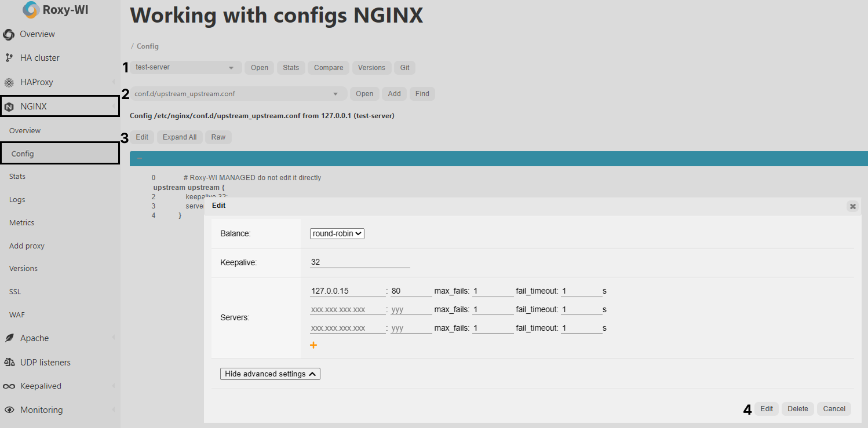Click the Monitoring eye icon
The image size is (868, 428).
(9, 410)
